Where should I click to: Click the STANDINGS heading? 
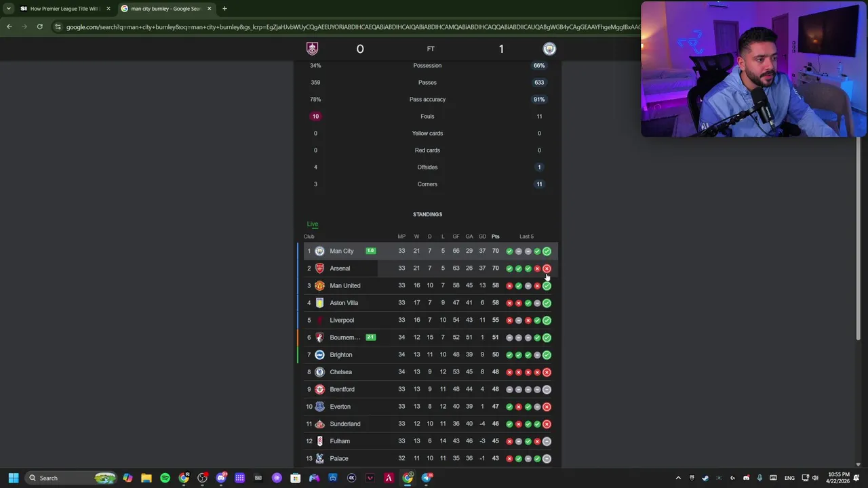click(x=427, y=214)
